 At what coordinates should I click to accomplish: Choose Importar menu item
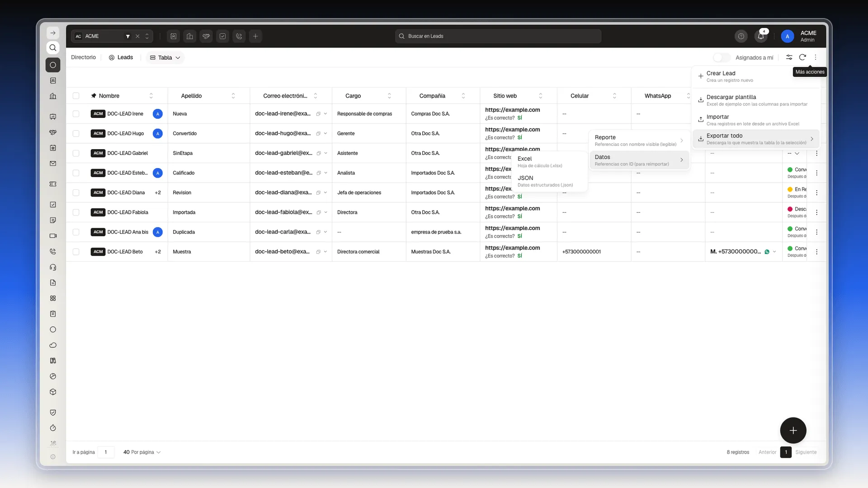pyautogui.click(x=756, y=120)
